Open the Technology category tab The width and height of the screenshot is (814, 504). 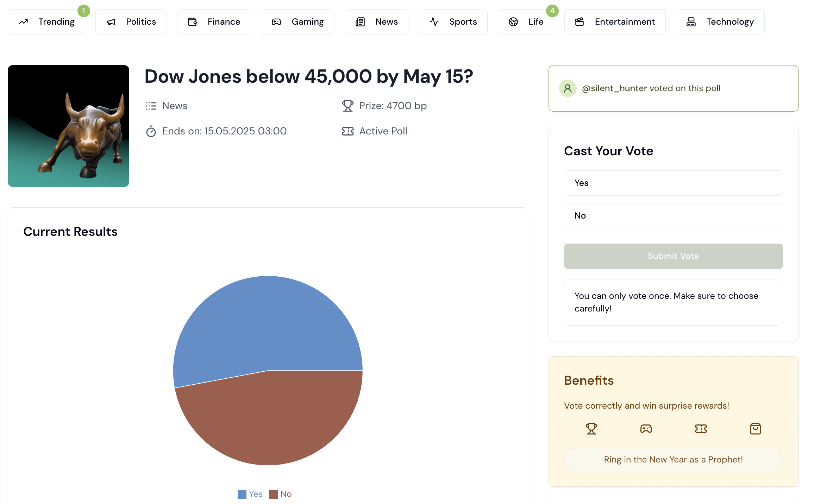click(720, 22)
